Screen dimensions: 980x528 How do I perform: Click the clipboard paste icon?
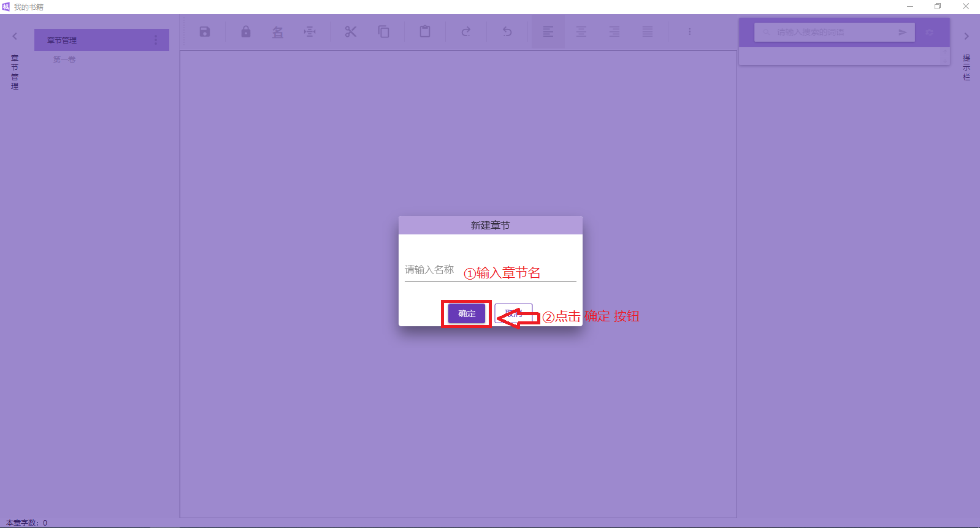coord(425,32)
